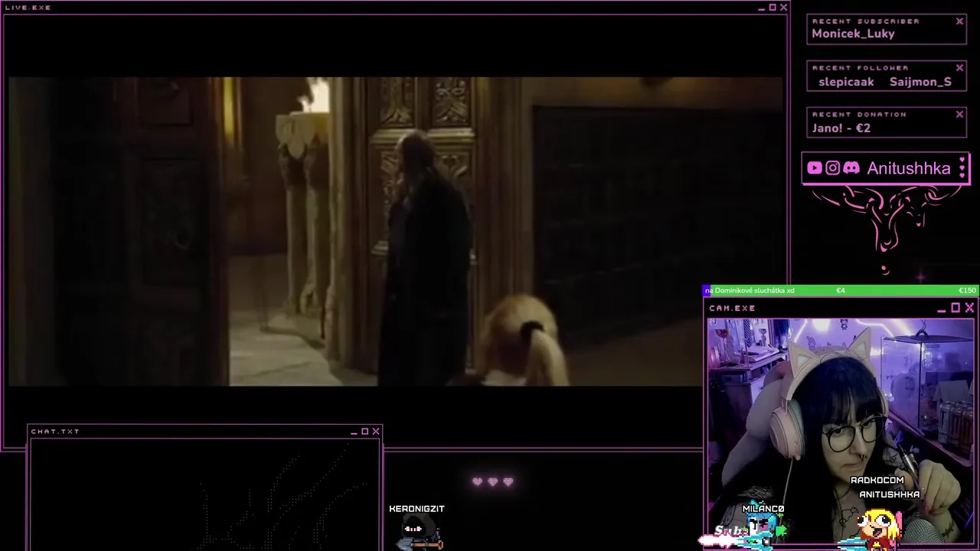Click the donation entry Jano! - €2
The height and width of the screenshot is (551, 980).
tap(841, 128)
